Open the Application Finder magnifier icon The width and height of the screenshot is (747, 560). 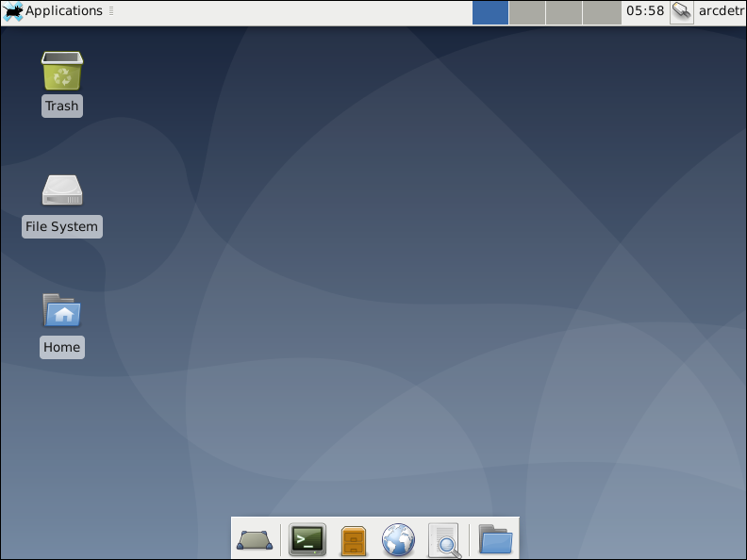click(x=444, y=540)
